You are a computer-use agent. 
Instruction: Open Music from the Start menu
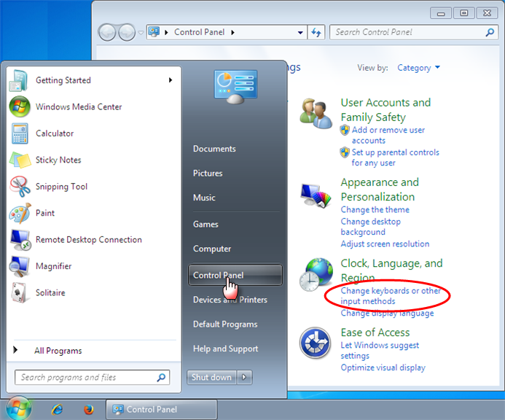[x=204, y=198]
